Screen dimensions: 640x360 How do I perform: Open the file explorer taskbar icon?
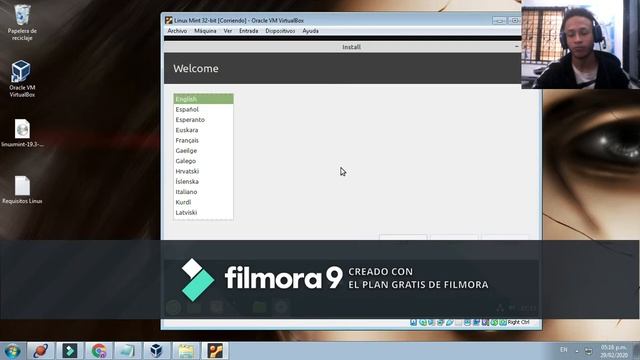point(186,351)
